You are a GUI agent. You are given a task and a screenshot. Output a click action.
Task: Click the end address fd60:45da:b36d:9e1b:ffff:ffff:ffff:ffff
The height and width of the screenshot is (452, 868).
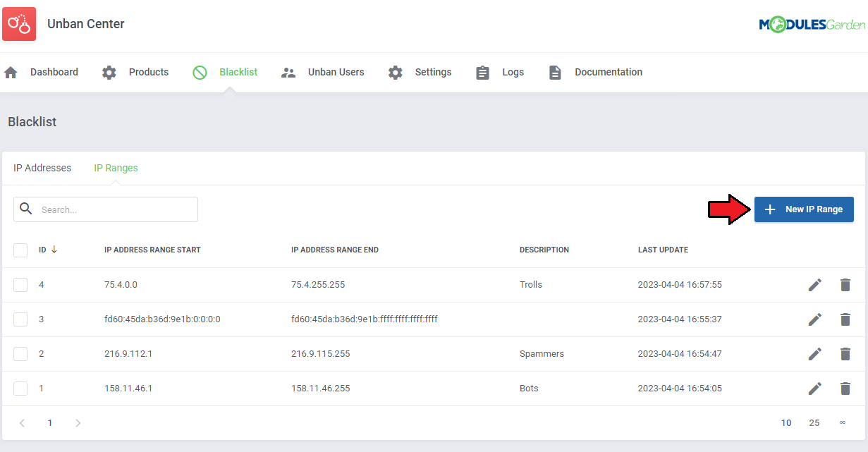coord(365,319)
